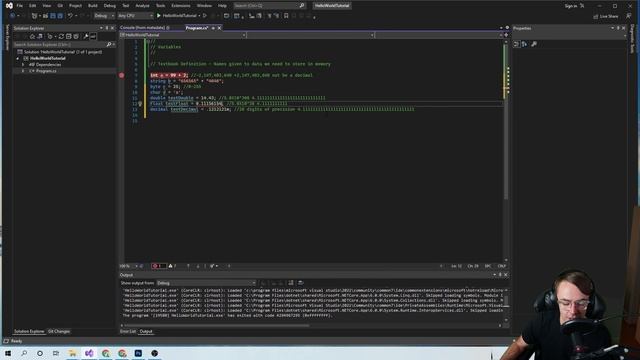
Task: Click the Windows taskbar search icon
Action: [x=24, y=353]
